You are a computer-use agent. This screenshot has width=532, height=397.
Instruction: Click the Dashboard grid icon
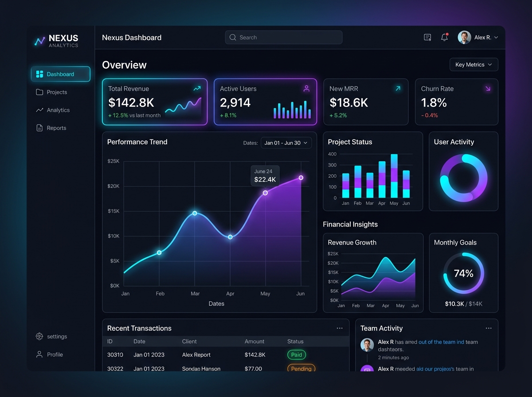coord(39,74)
